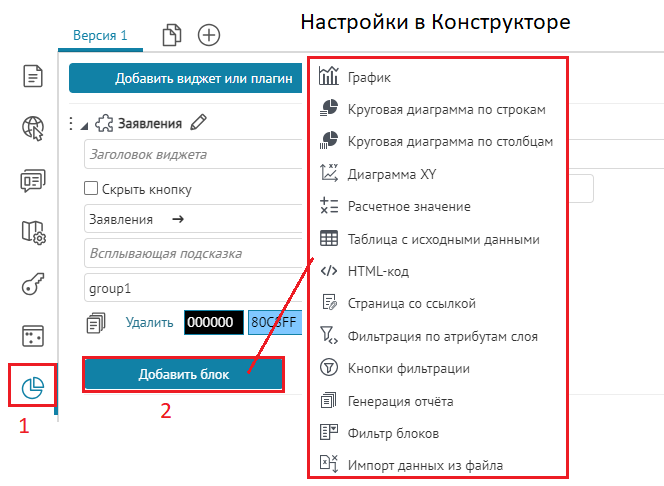Click the duplicate block icon near Удалить
The height and width of the screenshot is (486, 664).
[x=97, y=322]
